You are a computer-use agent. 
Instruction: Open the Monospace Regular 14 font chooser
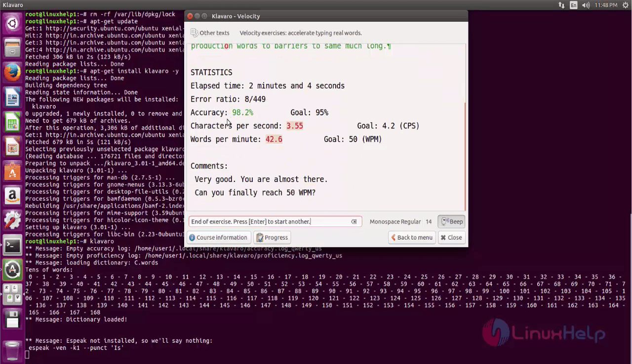[x=400, y=221]
